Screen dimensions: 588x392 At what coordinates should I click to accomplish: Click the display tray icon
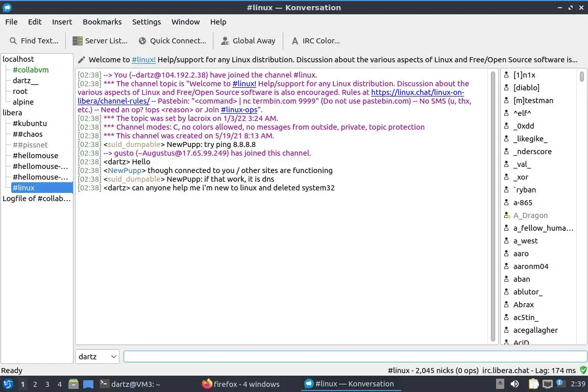(548, 384)
